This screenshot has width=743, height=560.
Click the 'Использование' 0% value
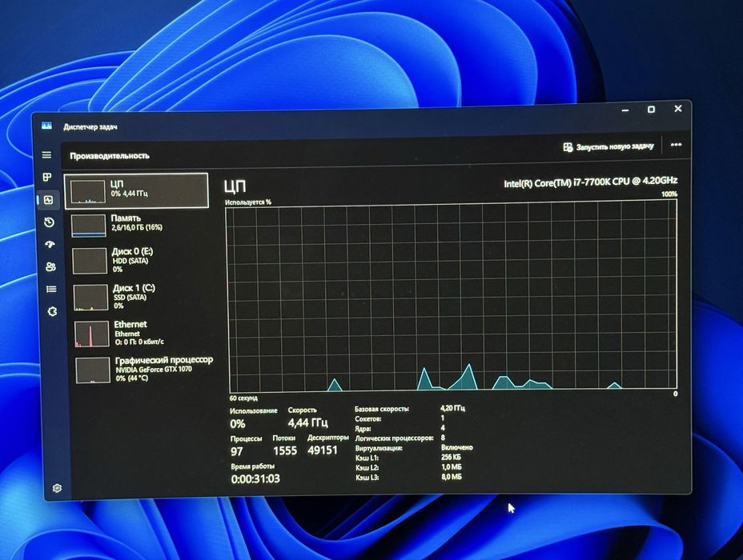(238, 424)
